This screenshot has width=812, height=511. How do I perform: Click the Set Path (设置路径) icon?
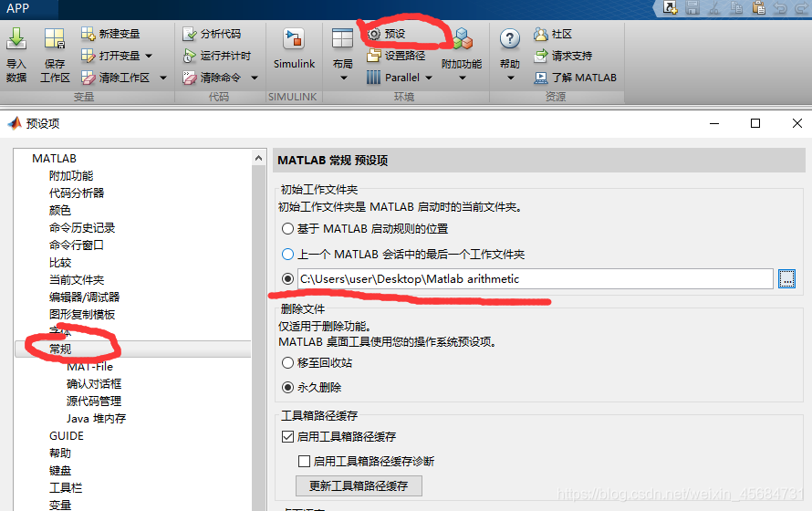tap(373, 56)
